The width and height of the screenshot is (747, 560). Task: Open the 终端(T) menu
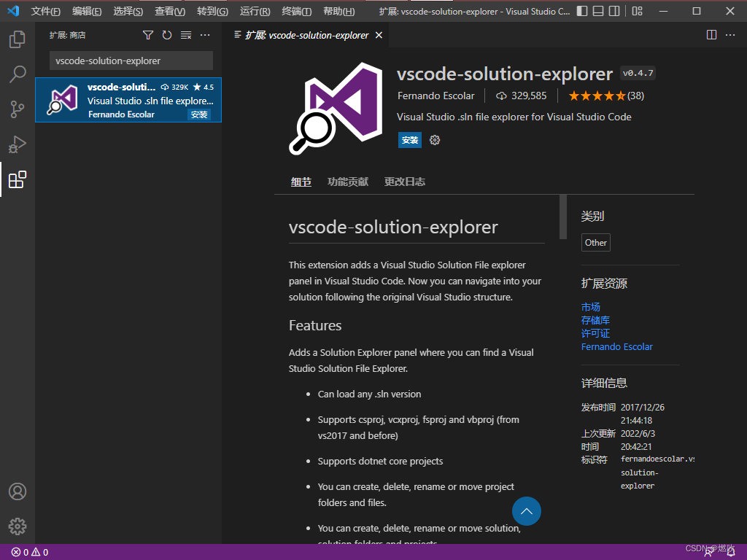pyautogui.click(x=296, y=12)
